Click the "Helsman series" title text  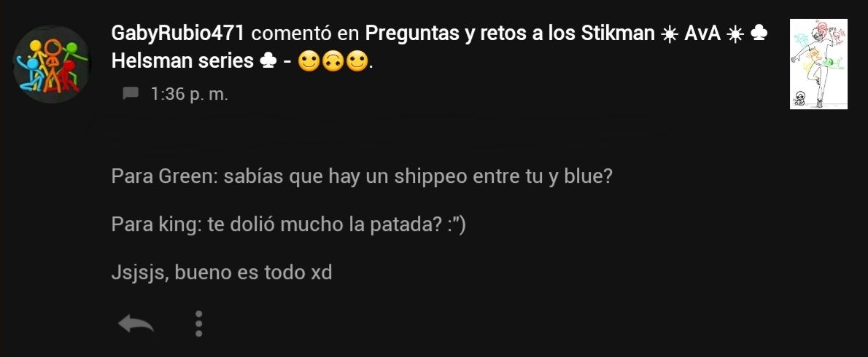pos(182,60)
